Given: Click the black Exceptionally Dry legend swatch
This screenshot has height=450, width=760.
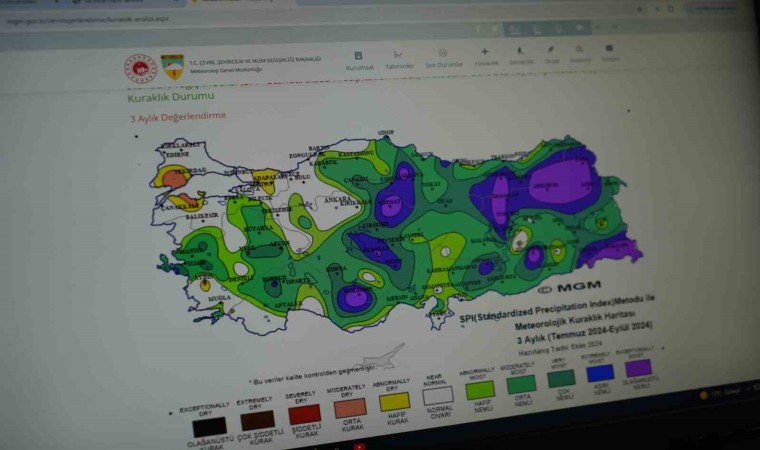Looking at the screenshot, I should [209, 426].
